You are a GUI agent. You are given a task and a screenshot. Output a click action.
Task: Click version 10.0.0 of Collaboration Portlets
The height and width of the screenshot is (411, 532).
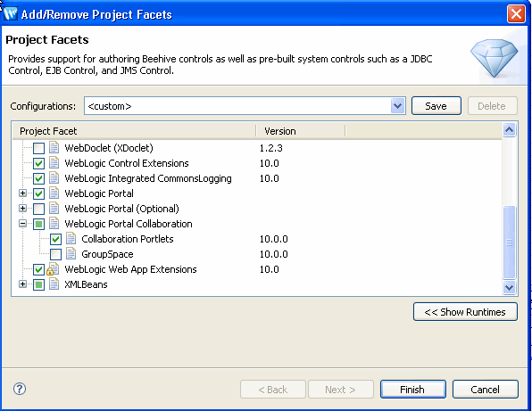[273, 239]
